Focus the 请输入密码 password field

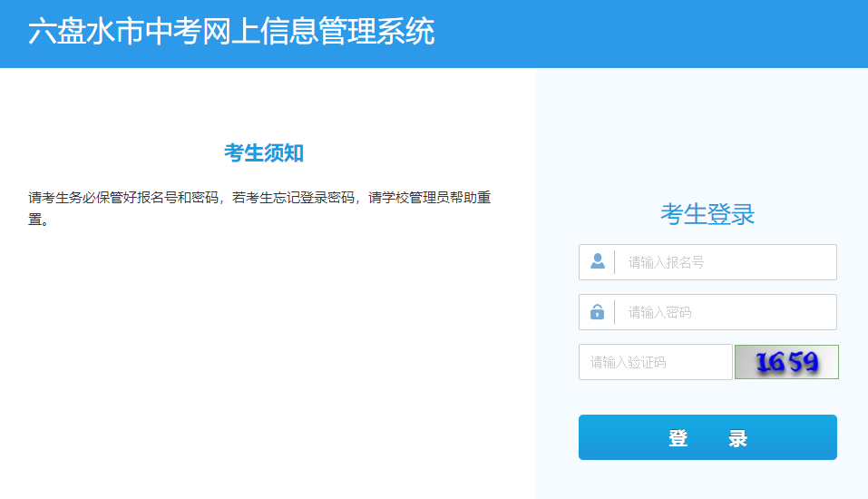(x=707, y=312)
